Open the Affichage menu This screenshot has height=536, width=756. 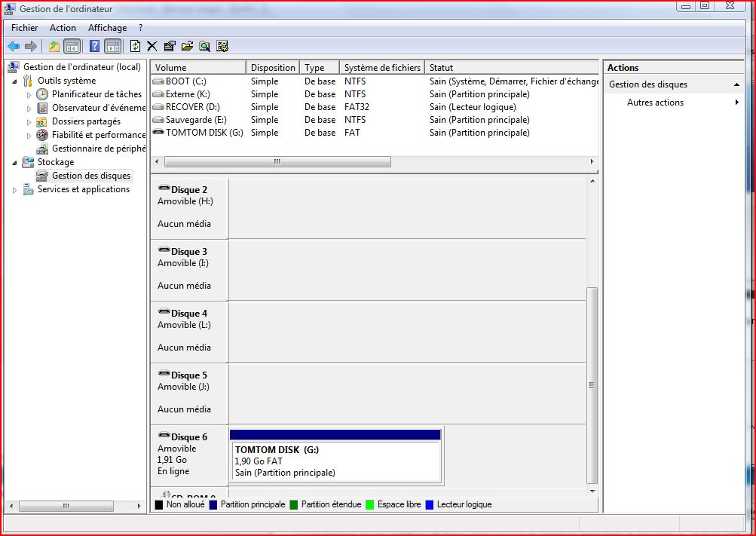pyautogui.click(x=108, y=28)
